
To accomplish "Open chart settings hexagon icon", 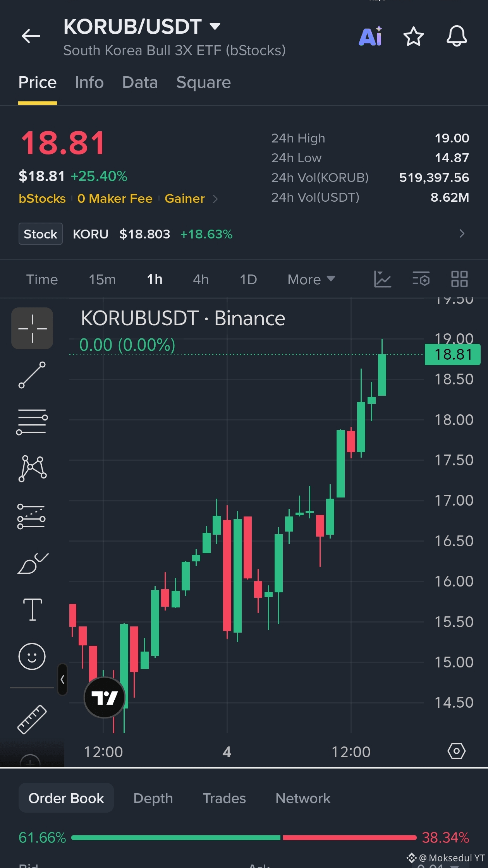I will click(x=457, y=751).
